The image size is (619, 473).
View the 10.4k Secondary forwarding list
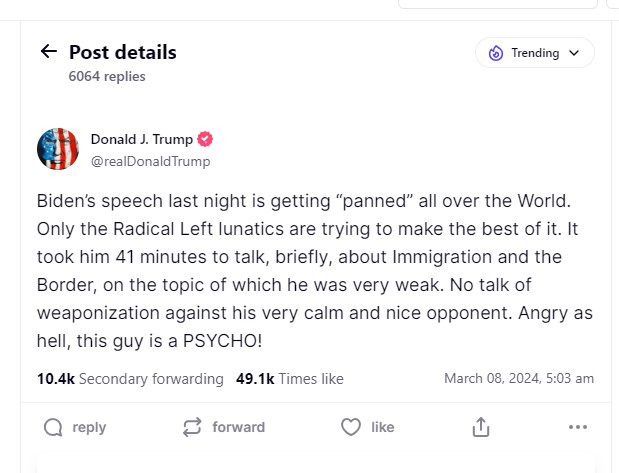click(x=130, y=379)
